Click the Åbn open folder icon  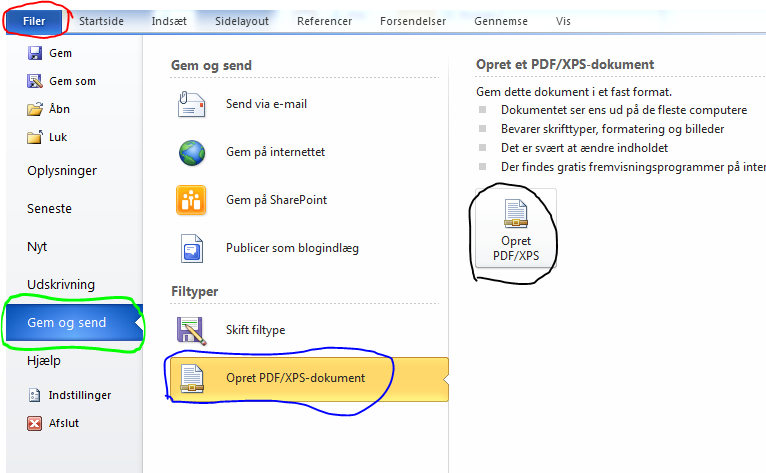pos(35,109)
